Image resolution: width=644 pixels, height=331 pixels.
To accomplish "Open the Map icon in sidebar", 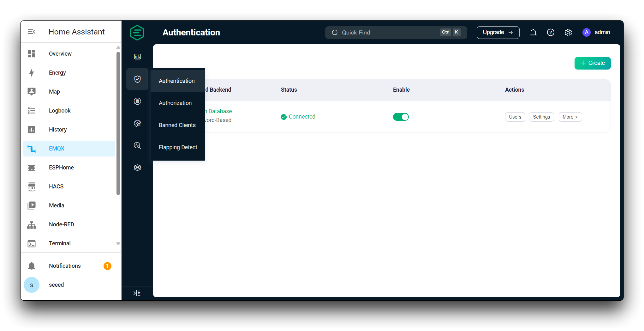I will (x=32, y=92).
